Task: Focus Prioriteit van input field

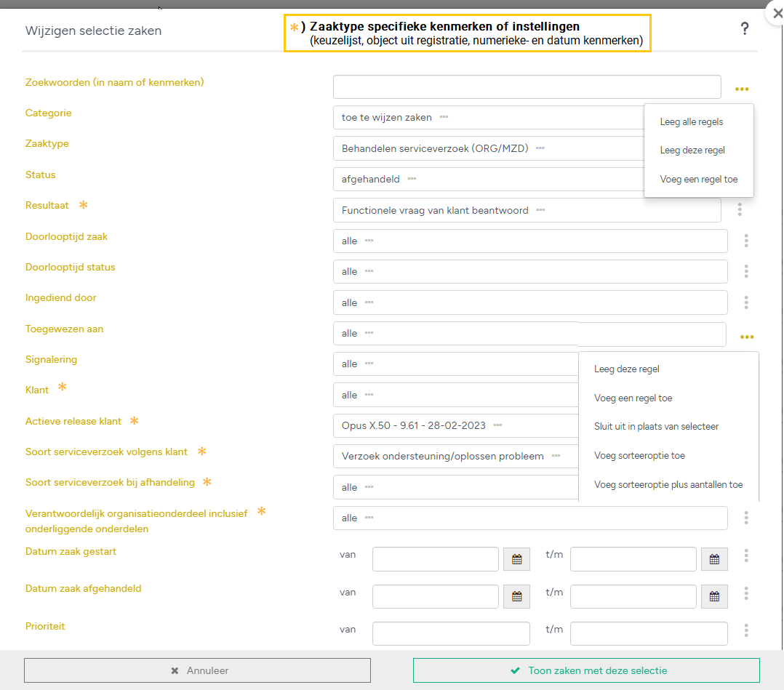Action: pyautogui.click(x=451, y=633)
